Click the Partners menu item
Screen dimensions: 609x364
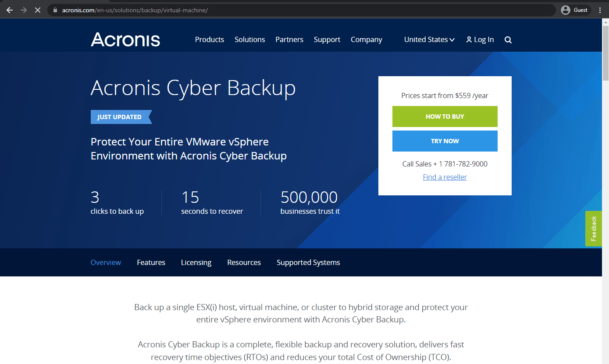pos(289,39)
